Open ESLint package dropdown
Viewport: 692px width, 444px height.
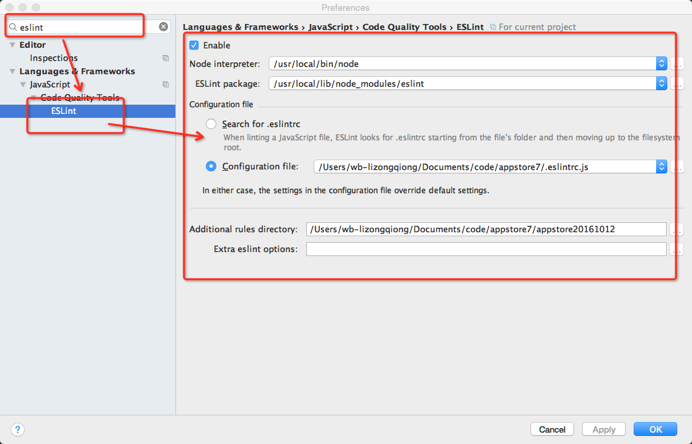(x=661, y=83)
